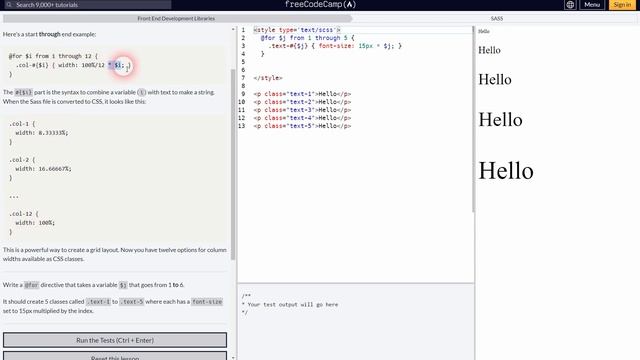Click the code editor vertical scrollbar
Screen dimensions: 640x360
[x=473, y=118]
